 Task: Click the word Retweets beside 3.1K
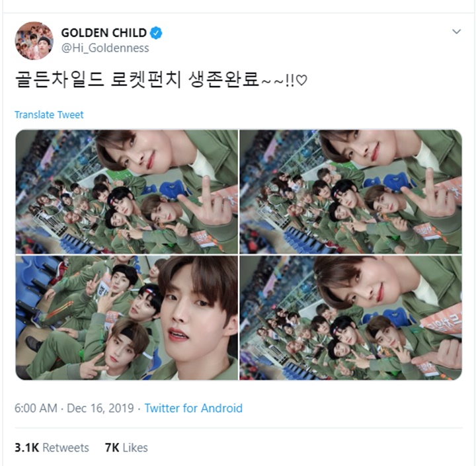click(x=65, y=447)
